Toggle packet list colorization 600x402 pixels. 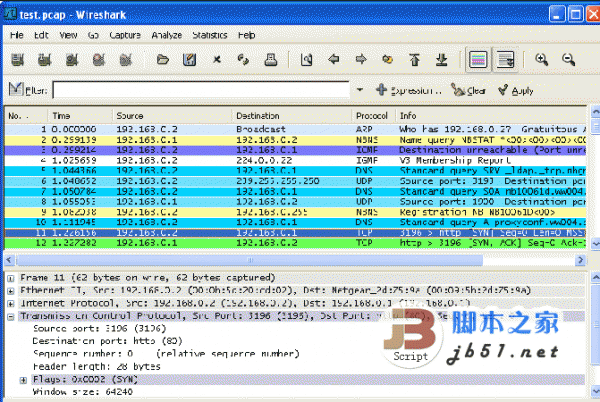[x=478, y=60]
